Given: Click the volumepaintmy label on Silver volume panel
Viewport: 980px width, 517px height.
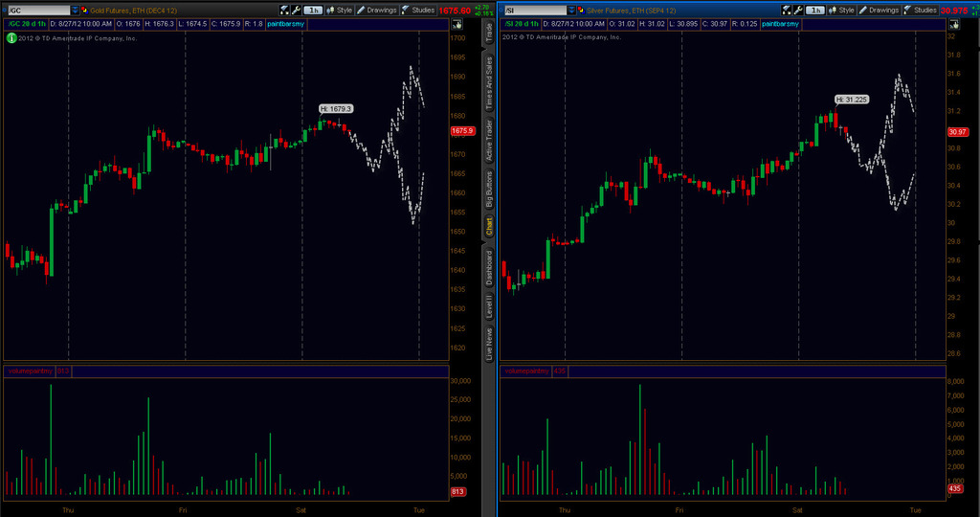Looking at the screenshot, I should (x=527, y=371).
